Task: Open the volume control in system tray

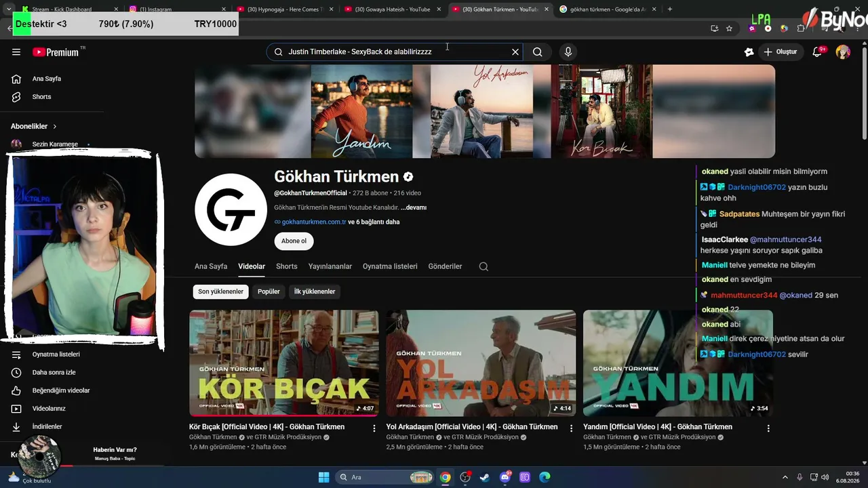Action: click(x=825, y=477)
